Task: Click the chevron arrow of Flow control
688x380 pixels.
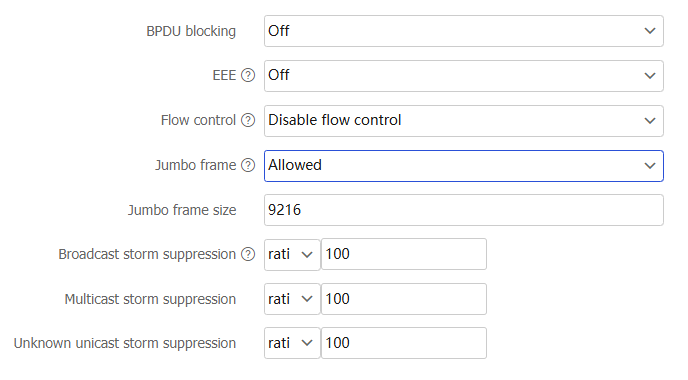Action: [650, 121]
